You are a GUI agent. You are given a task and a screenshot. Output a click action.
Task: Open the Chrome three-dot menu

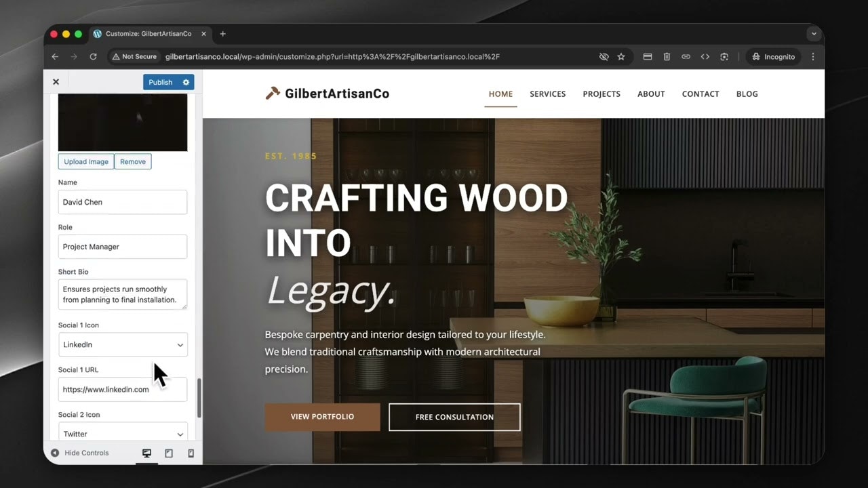[x=812, y=57]
